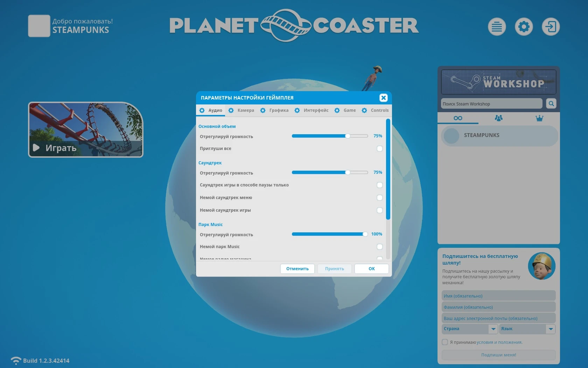Click the exit/logout icon top right
Image resolution: width=588 pixels, height=368 pixels.
[550, 26]
